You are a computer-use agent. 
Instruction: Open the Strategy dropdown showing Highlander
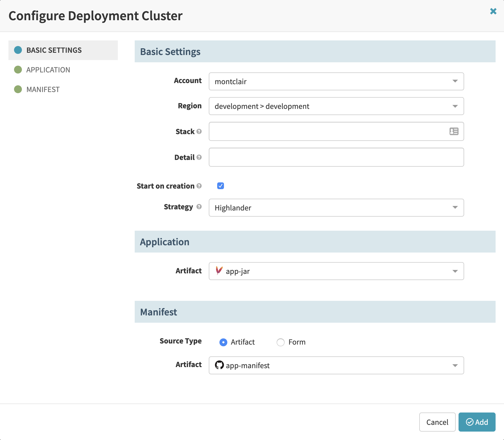pos(336,208)
